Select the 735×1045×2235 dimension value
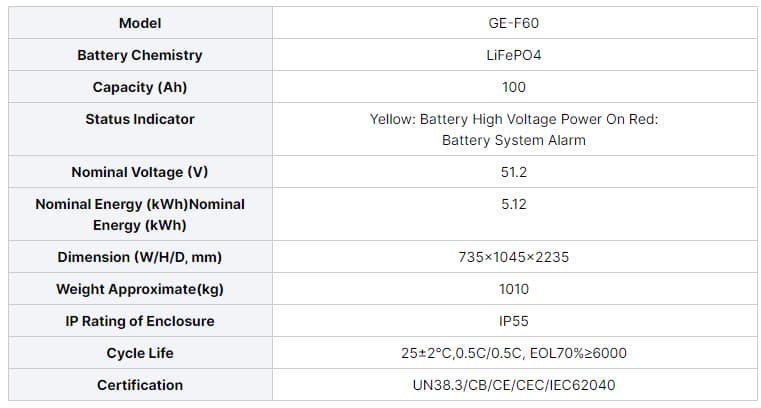Image resolution: width=761 pixels, height=408 pixels. point(513,257)
